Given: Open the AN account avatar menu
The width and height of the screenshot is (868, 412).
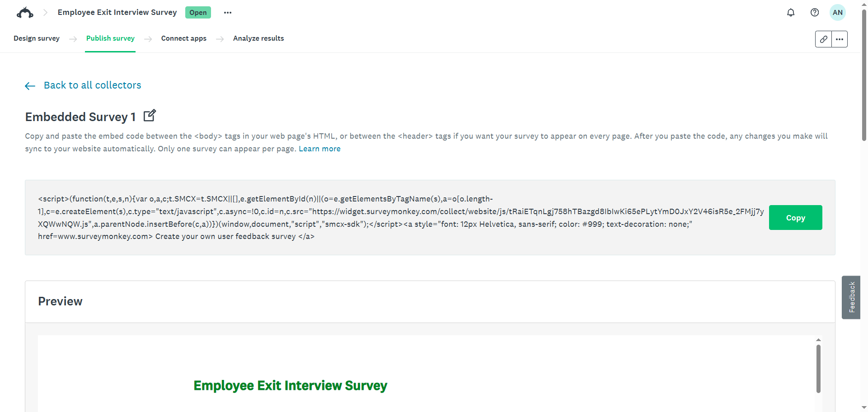Looking at the screenshot, I should 838,13.
